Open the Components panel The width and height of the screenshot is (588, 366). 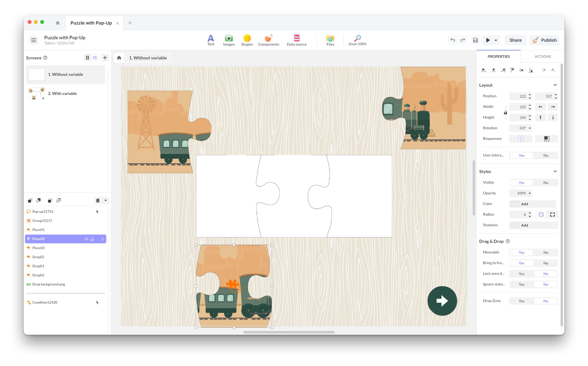pos(268,40)
